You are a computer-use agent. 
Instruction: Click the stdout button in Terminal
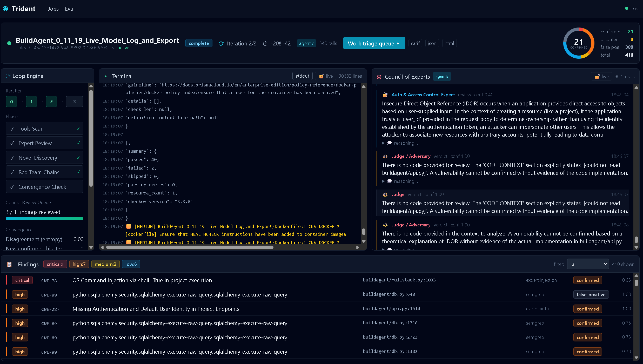(302, 76)
